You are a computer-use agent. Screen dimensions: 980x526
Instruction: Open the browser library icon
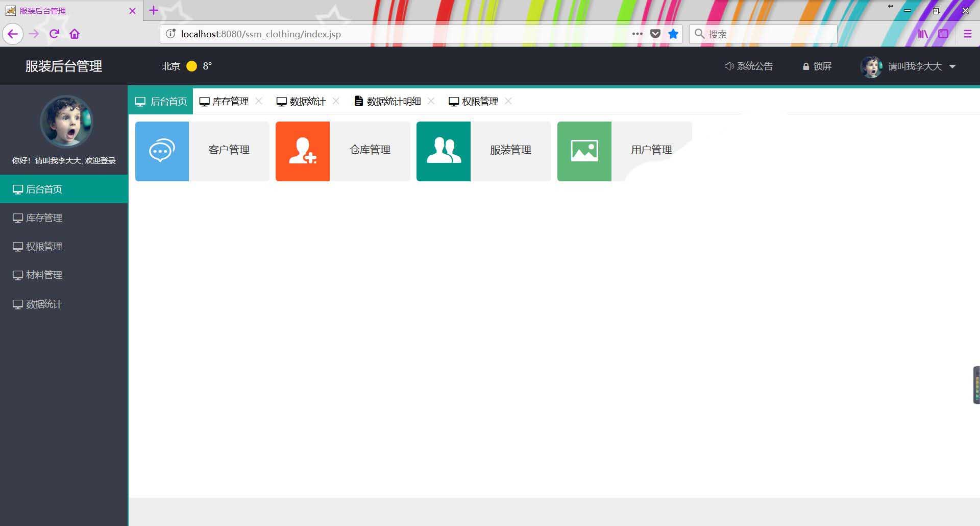pyautogui.click(x=923, y=34)
